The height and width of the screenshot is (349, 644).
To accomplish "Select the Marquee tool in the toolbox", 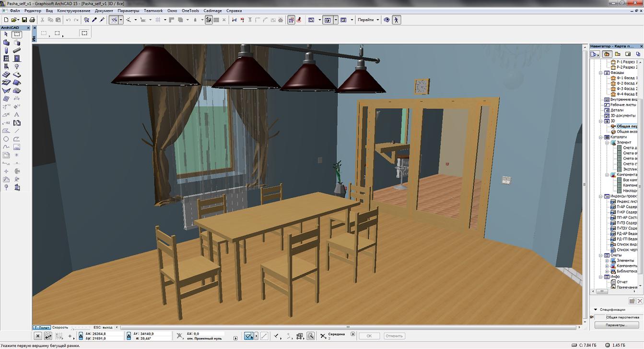I will [x=17, y=35].
